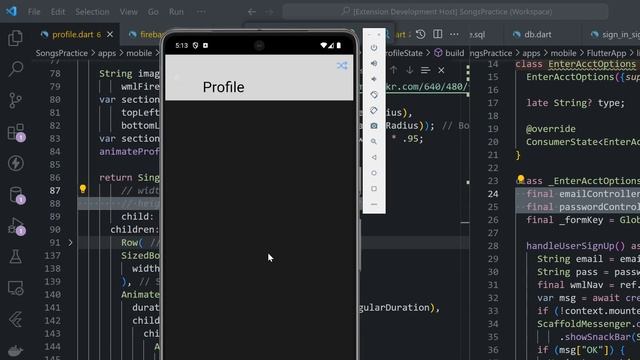Click the command center search box
640x360 pixels.
446,12
